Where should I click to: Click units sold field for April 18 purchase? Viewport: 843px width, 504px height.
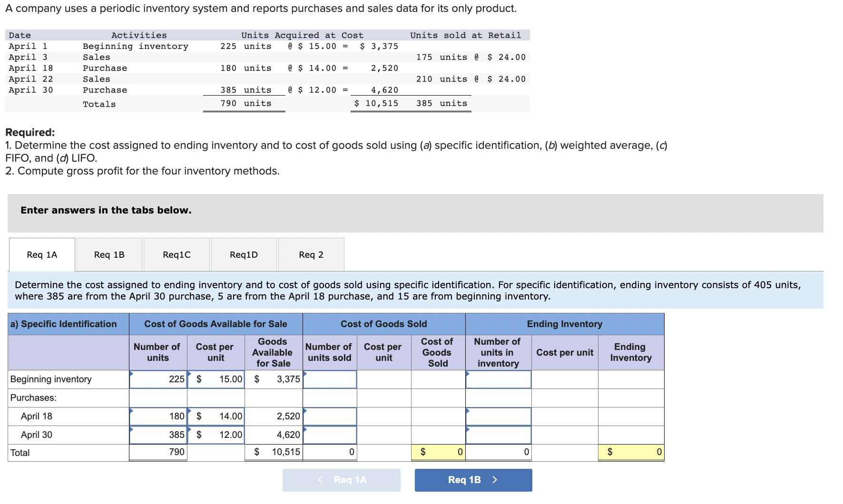pos(329,416)
